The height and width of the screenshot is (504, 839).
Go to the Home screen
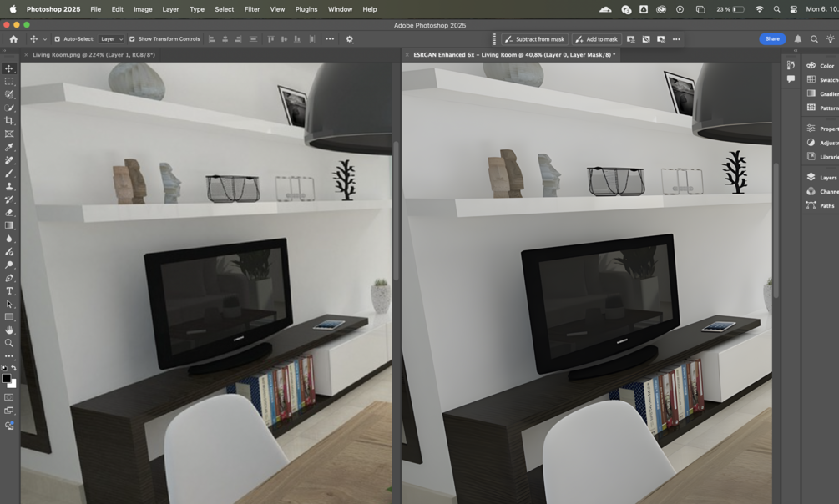click(x=14, y=39)
